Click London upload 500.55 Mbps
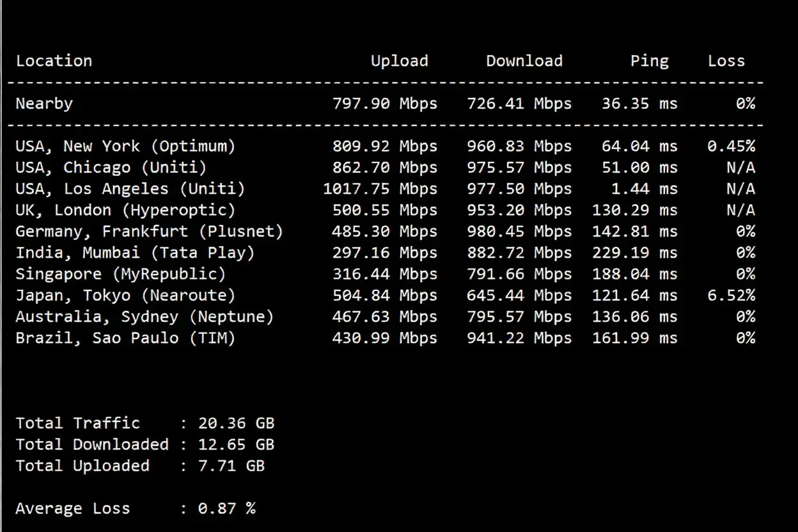This screenshot has height=532, width=798. 385,210
